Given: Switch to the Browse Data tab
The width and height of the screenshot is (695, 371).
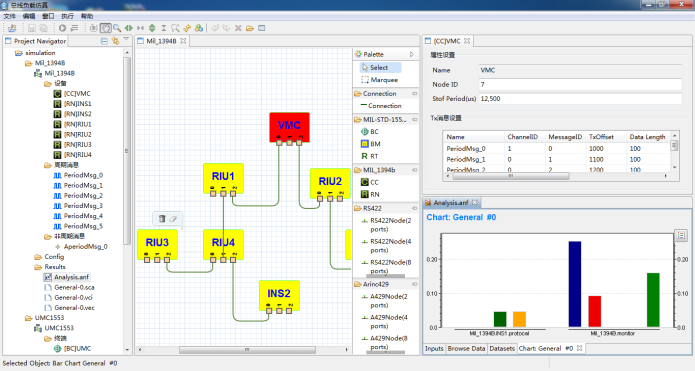Looking at the screenshot, I should click(466, 348).
